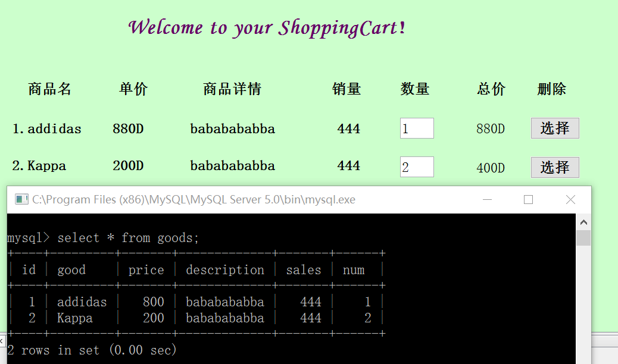Screen dimensions: 618x364
Task: Click 选择 button in the Kappa row
Action: (x=555, y=167)
